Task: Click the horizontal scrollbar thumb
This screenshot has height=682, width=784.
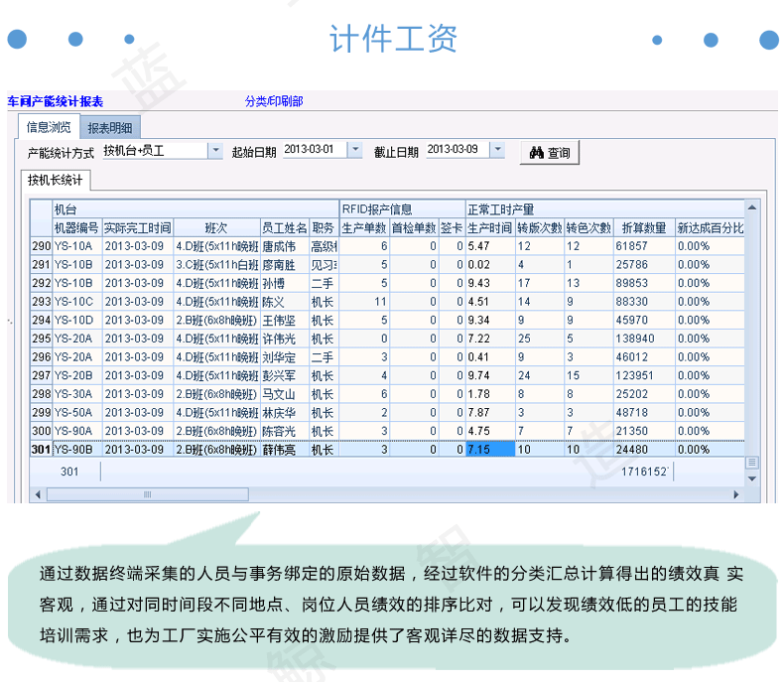Action: click(x=148, y=494)
